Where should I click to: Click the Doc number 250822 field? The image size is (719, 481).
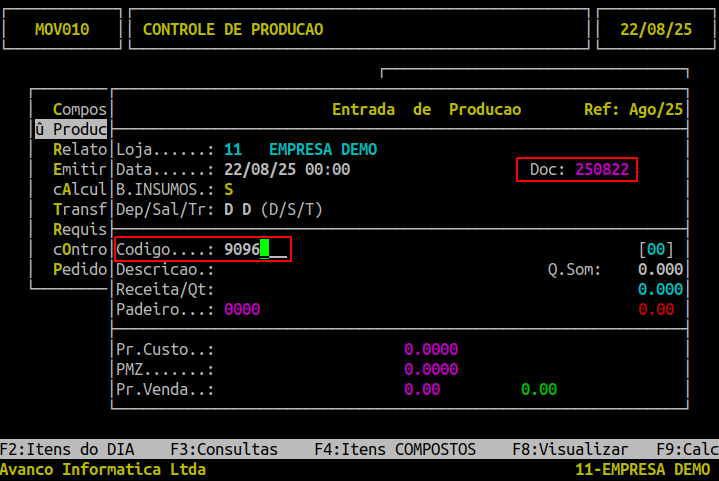click(x=601, y=170)
